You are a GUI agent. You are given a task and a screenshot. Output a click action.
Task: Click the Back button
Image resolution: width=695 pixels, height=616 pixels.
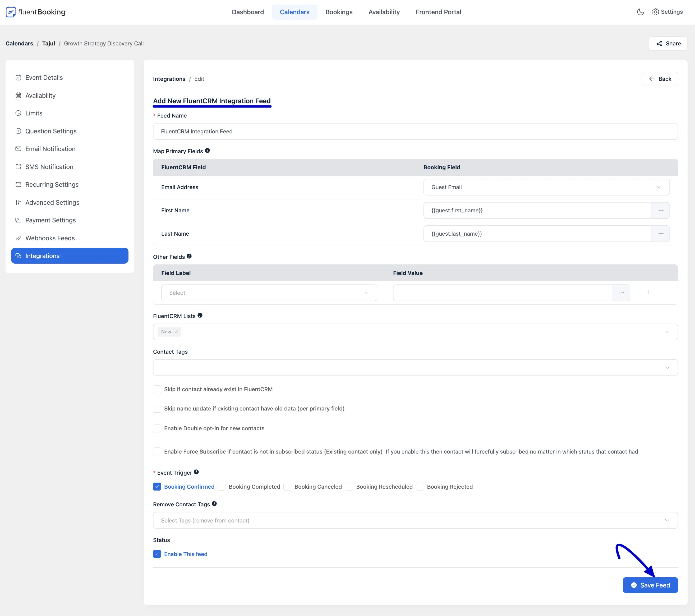660,79
